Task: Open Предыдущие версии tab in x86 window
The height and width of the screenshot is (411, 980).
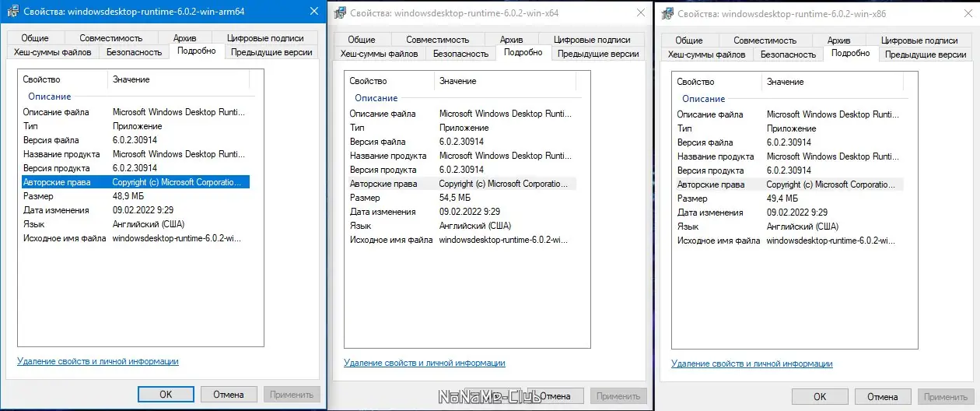Action: (x=926, y=54)
